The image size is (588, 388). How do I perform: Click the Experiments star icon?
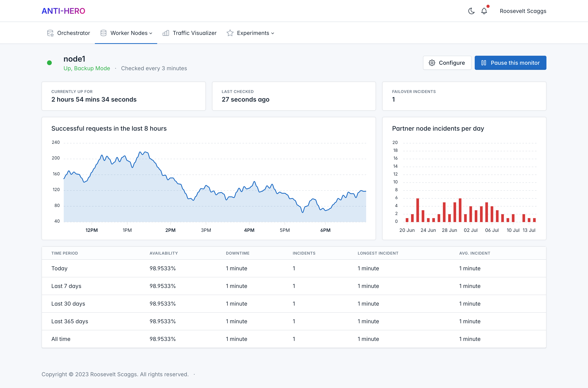(230, 33)
